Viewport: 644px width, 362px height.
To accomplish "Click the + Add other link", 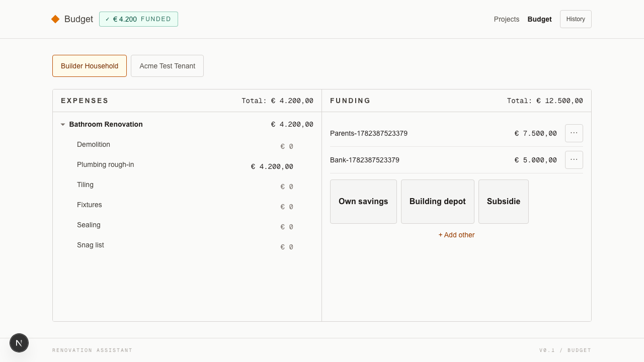I will click(x=456, y=235).
